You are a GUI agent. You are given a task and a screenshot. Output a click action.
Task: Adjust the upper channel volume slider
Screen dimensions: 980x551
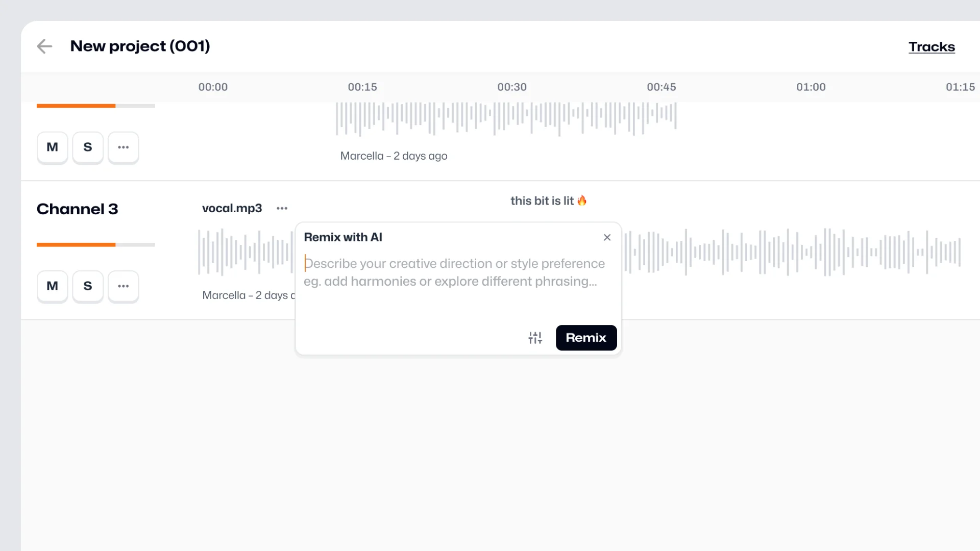click(x=115, y=106)
